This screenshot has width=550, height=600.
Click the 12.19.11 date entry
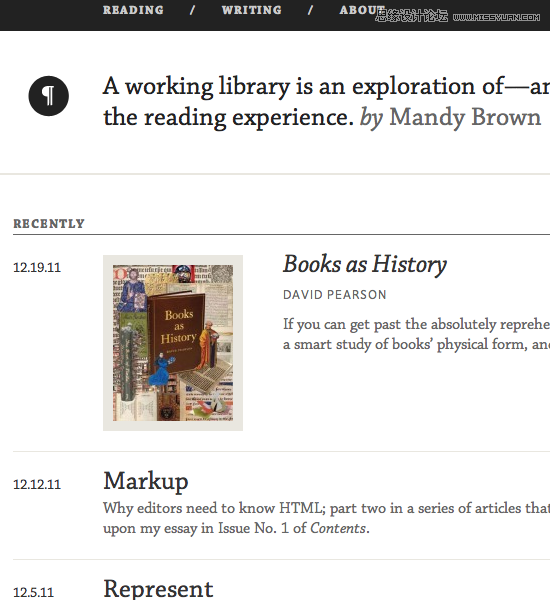coord(37,267)
